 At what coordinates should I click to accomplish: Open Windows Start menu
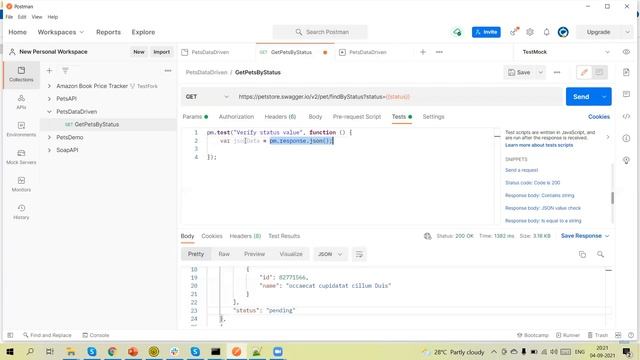coord(10,351)
